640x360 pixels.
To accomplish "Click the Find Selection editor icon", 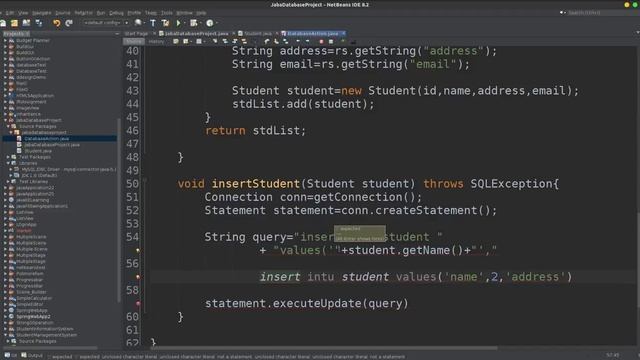I will click(215, 41).
